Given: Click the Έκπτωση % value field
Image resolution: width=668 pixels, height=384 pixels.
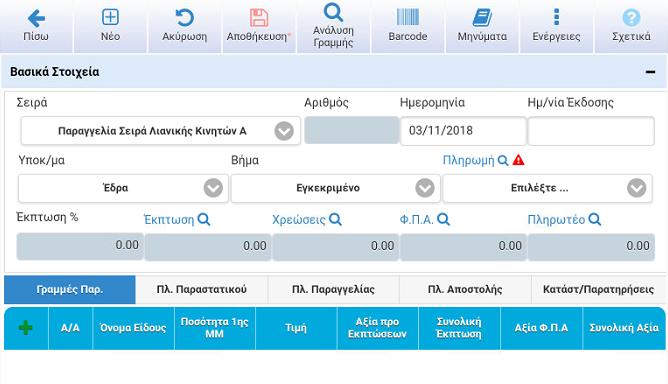Looking at the screenshot, I should (80, 246).
